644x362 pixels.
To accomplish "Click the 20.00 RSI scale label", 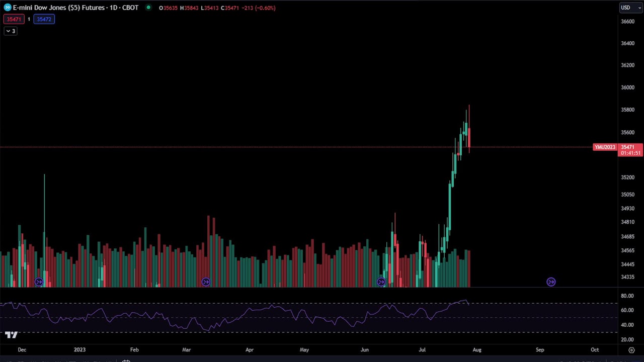I will click(627, 339).
